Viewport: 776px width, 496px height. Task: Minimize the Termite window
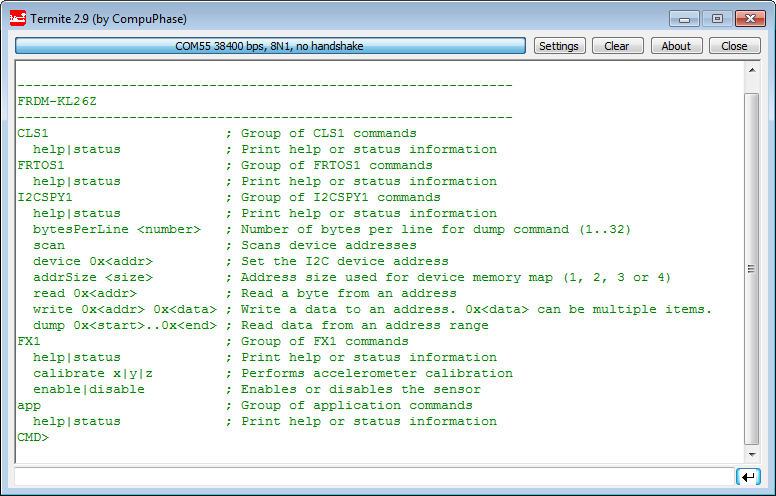tap(684, 18)
